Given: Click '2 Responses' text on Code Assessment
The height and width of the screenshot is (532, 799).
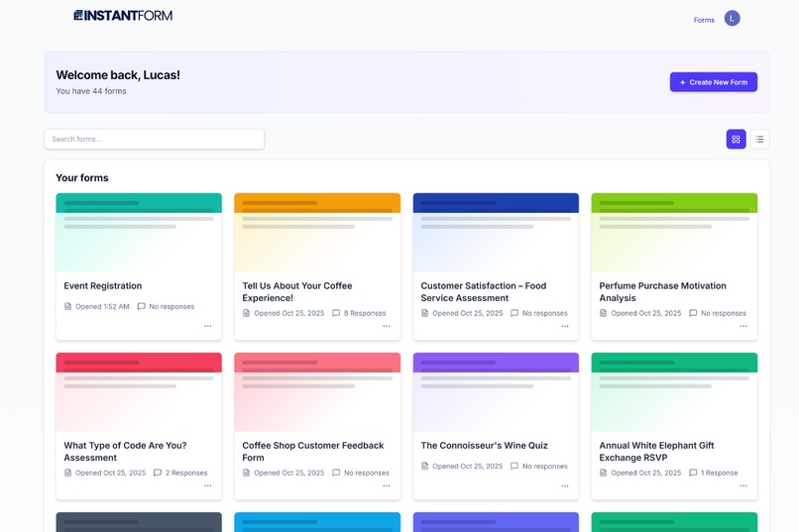Looking at the screenshot, I should [186, 473].
